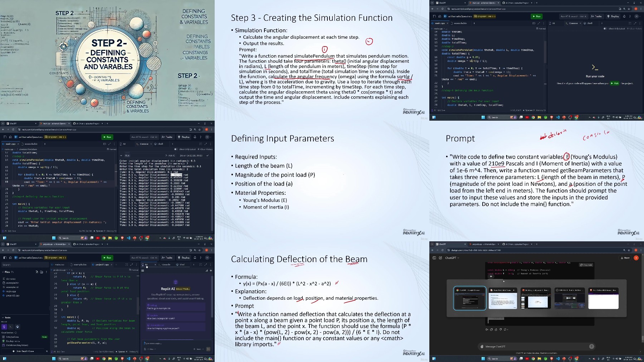This screenshot has width=644, height=362.
Task: Open the Files section kebab menu
Action: pos(46,272)
